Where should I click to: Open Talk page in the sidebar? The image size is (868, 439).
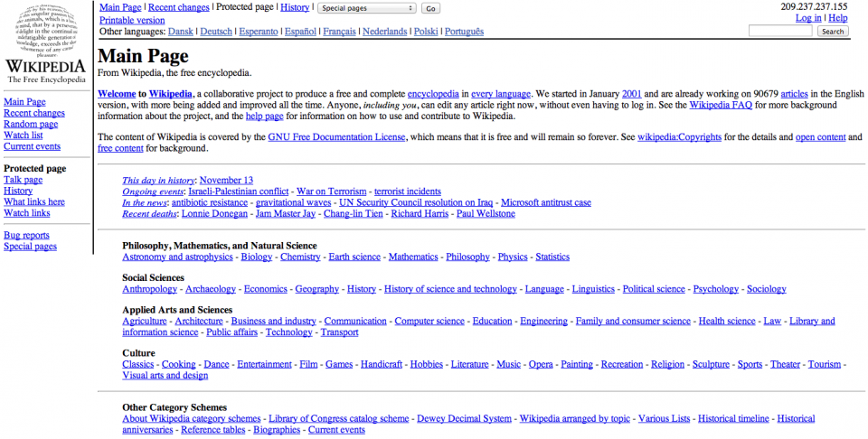coord(24,180)
